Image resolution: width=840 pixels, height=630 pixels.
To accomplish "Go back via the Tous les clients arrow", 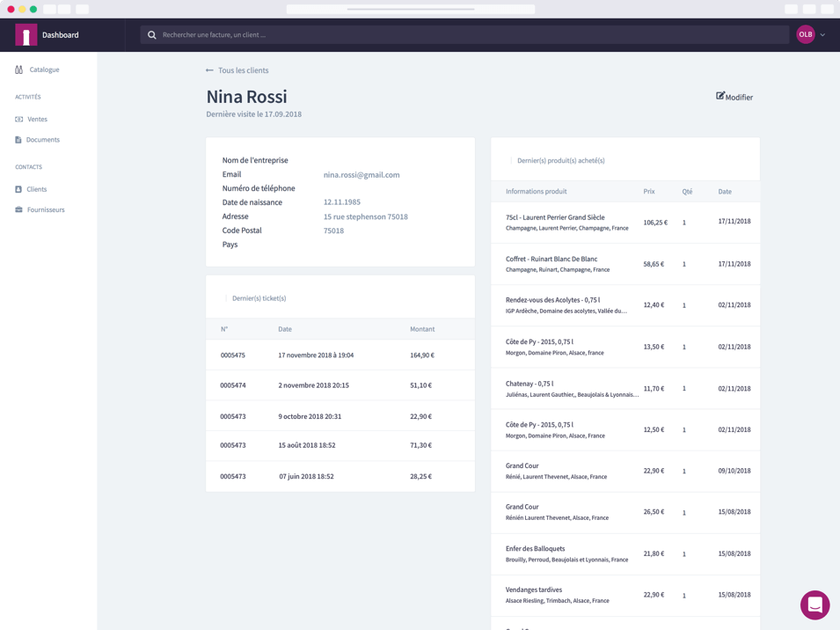I will (208, 70).
